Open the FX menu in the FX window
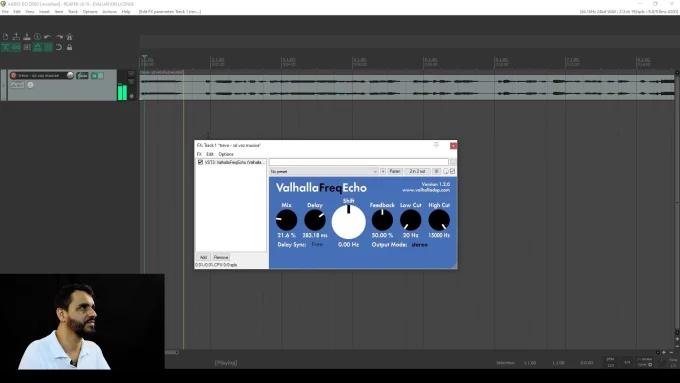 [x=199, y=154]
